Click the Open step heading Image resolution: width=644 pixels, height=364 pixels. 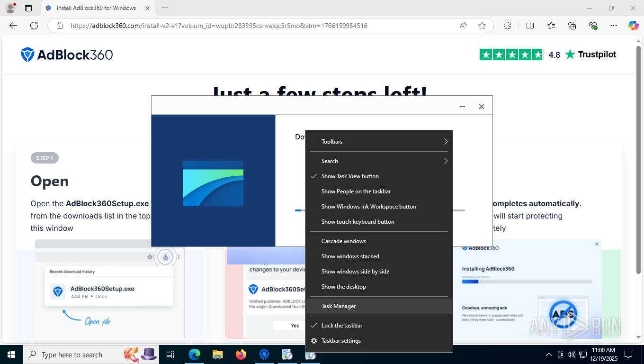click(x=50, y=181)
